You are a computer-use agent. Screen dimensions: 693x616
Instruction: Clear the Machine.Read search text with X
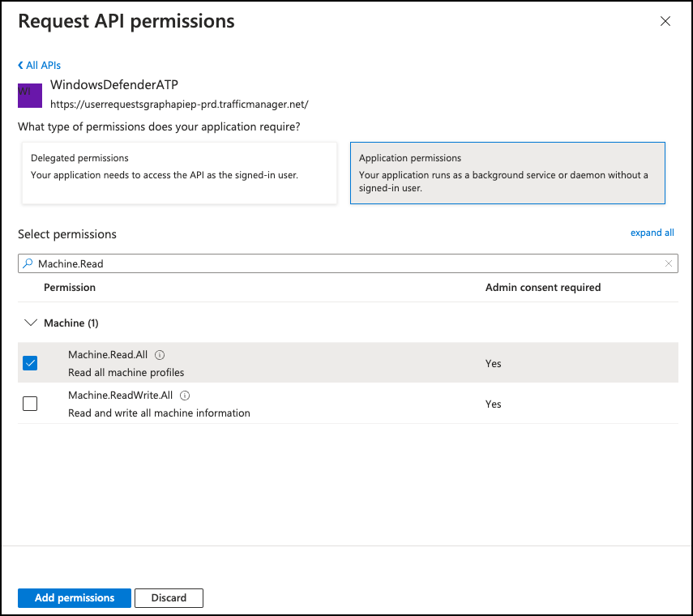tap(668, 263)
